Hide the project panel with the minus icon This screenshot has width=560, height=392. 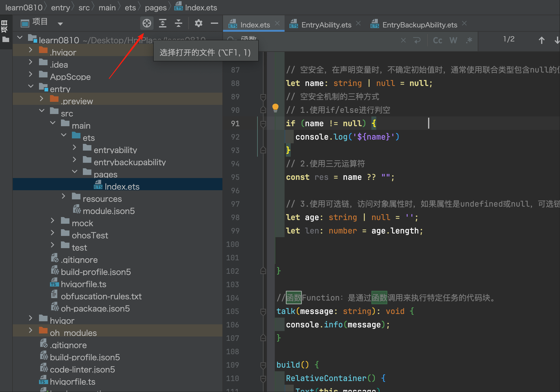(x=214, y=23)
